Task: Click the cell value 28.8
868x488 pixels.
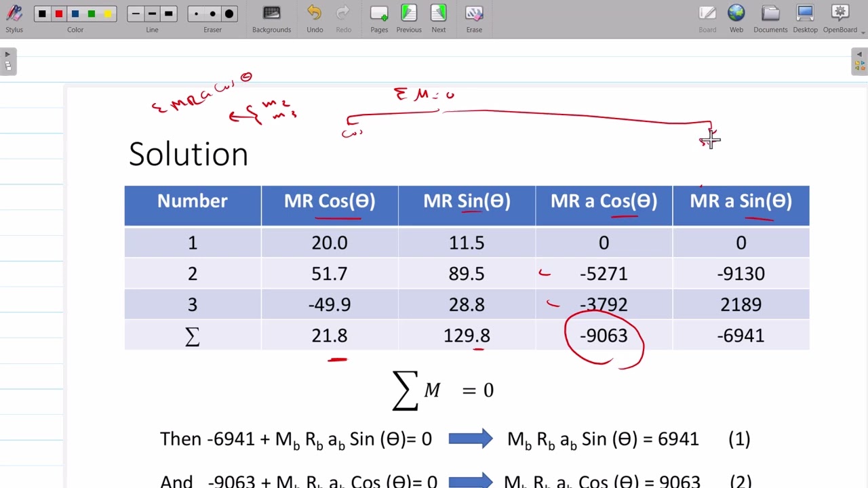Action: pyautogui.click(x=467, y=305)
